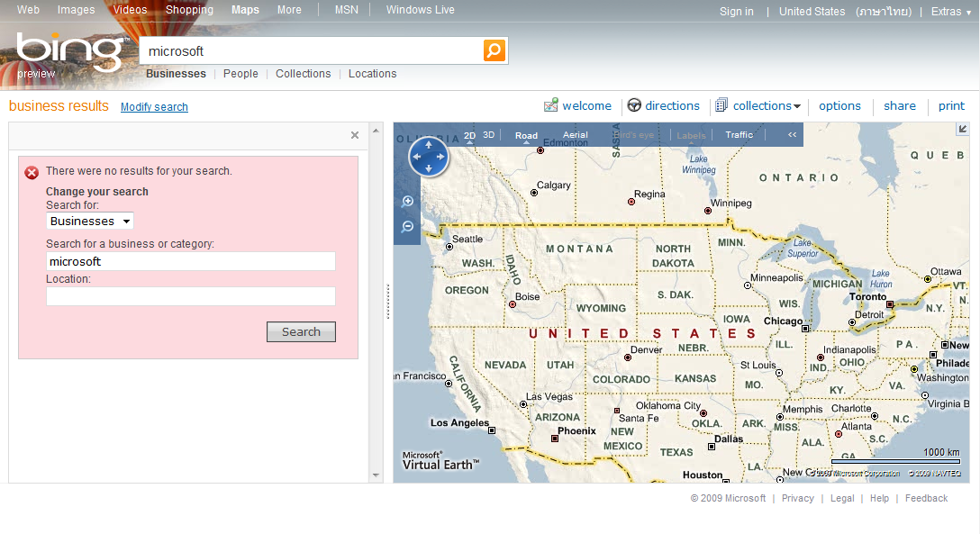Zoom out on the map

[408, 226]
